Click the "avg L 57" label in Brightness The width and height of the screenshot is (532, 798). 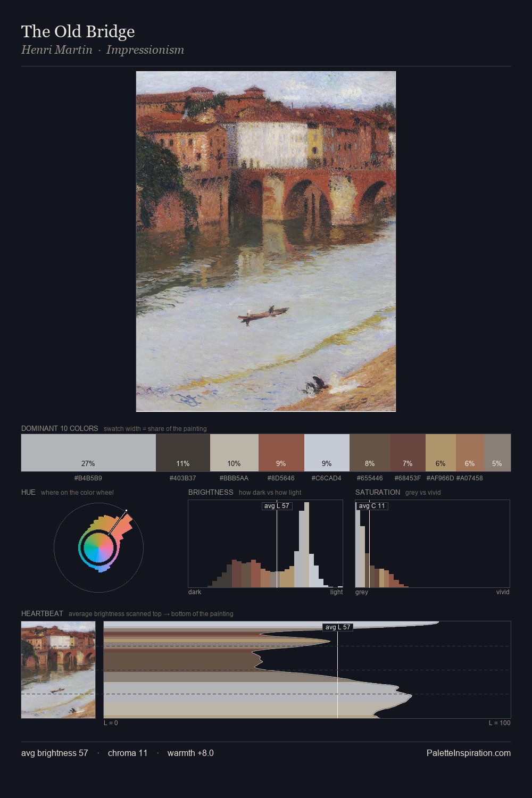(x=277, y=506)
